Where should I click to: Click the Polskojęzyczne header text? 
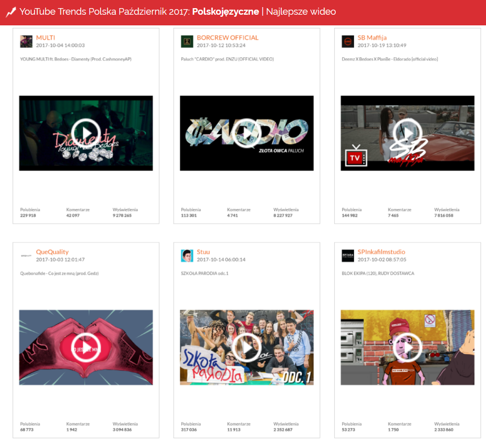point(225,12)
